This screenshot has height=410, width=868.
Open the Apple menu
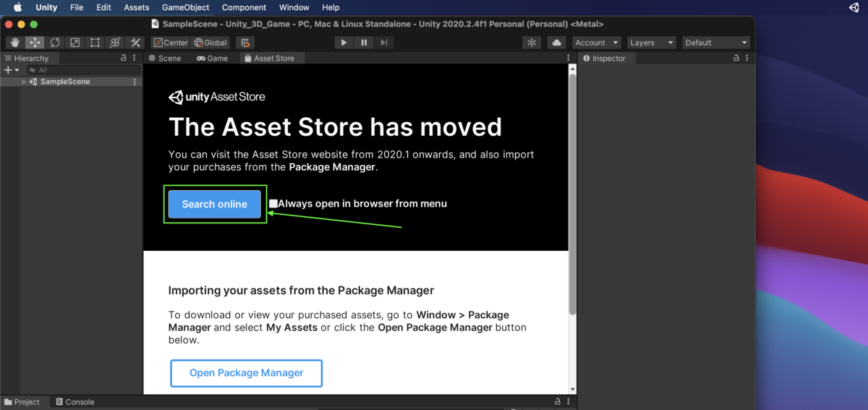17,7
